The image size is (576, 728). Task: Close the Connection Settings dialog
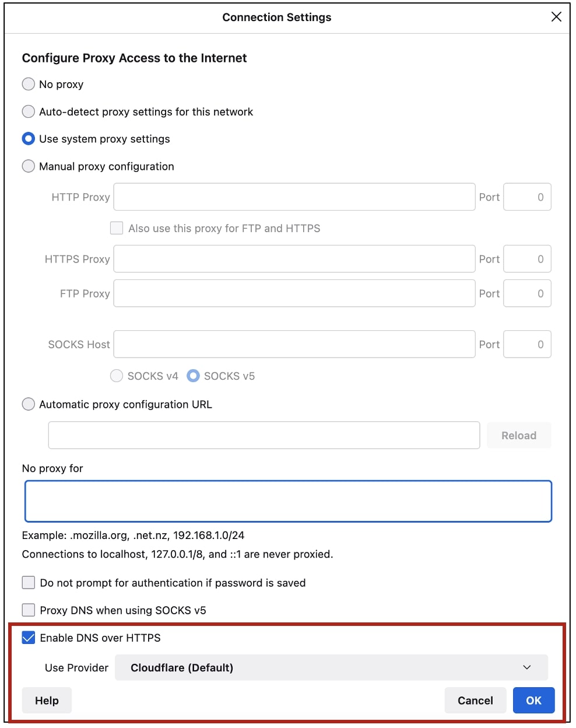(x=556, y=17)
